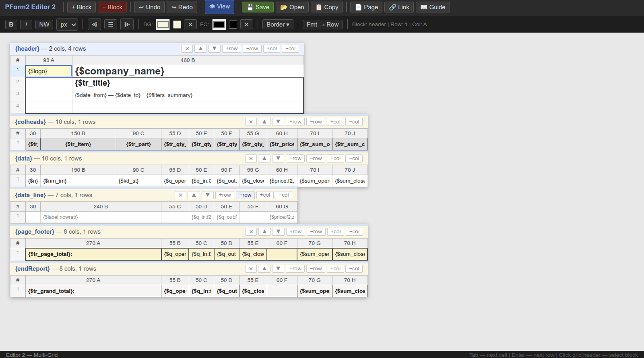This screenshot has height=358, width=644.
Task: Select the {$company_name} cell
Action: [x=188, y=71]
